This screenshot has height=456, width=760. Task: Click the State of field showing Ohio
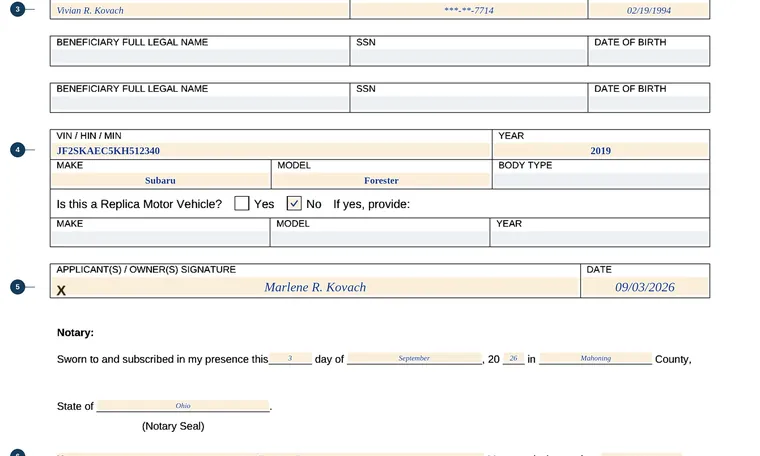tap(183, 406)
